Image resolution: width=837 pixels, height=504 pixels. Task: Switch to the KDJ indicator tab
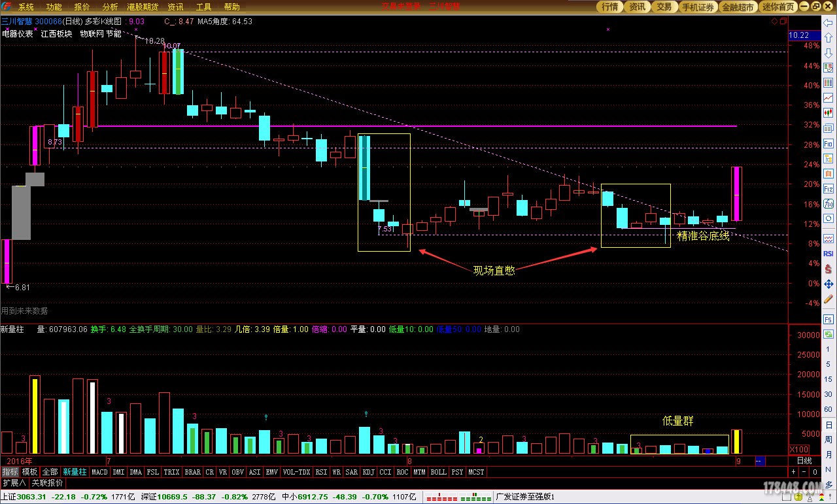pyautogui.click(x=368, y=471)
